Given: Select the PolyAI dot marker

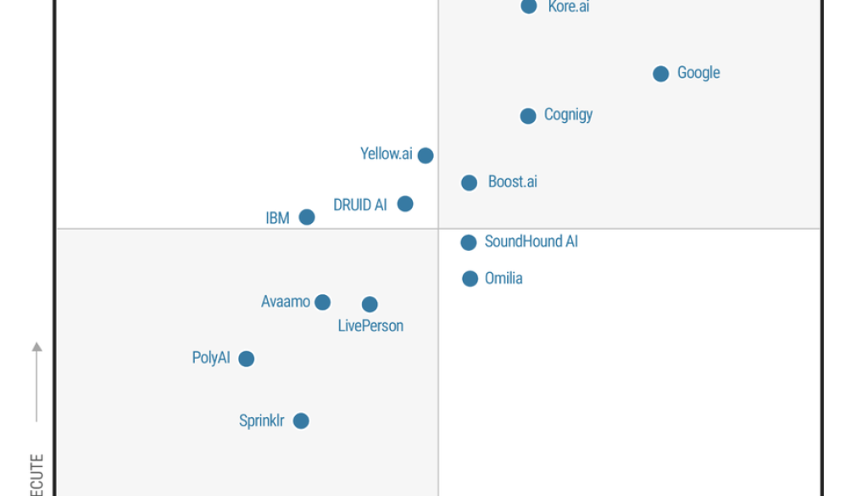Looking at the screenshot, I should tap(247, 359).
